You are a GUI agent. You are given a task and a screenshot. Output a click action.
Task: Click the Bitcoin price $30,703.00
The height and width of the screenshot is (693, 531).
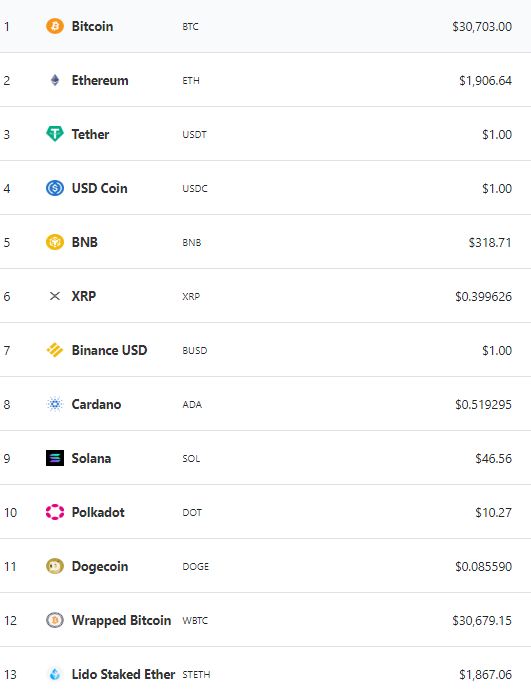pos(482,27)
